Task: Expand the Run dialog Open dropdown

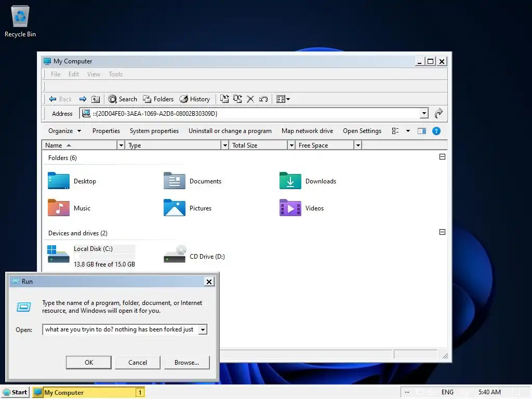Action: [x=203, y=329]
